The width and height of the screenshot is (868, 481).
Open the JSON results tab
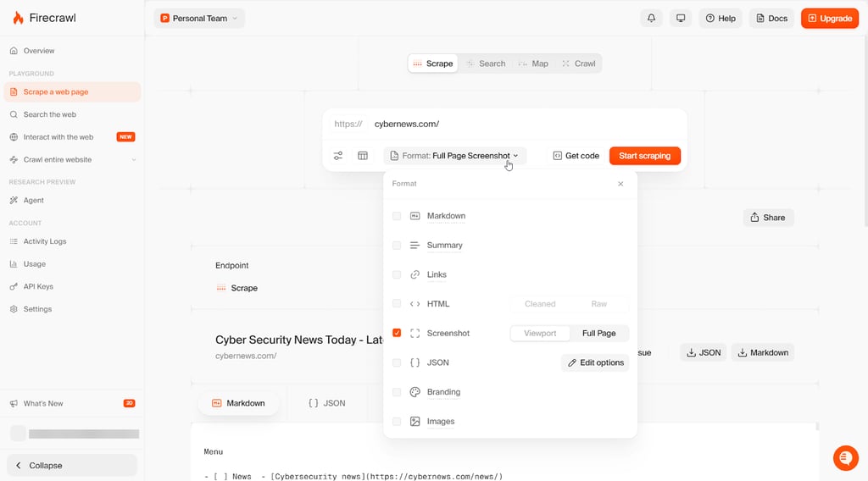327,403
